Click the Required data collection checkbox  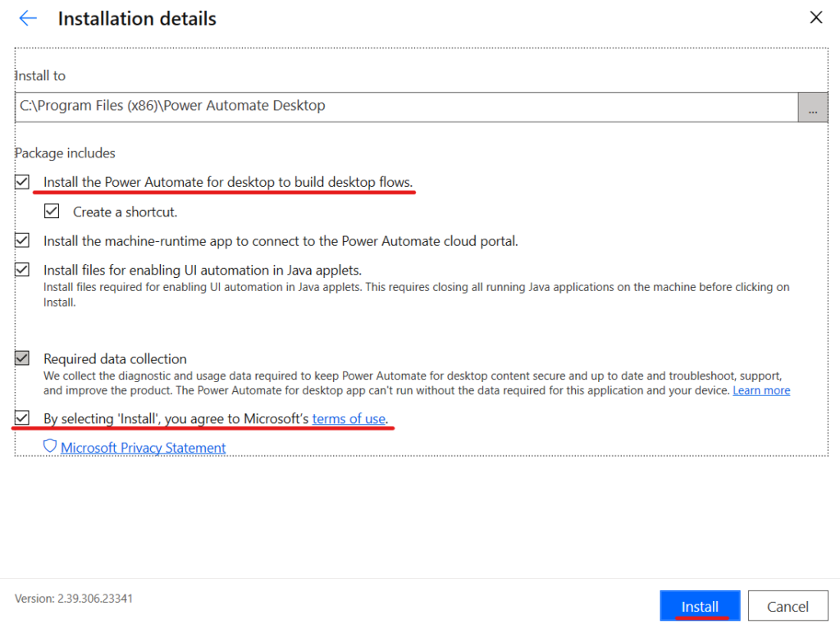pyautogui.click(x=22, y=358)
